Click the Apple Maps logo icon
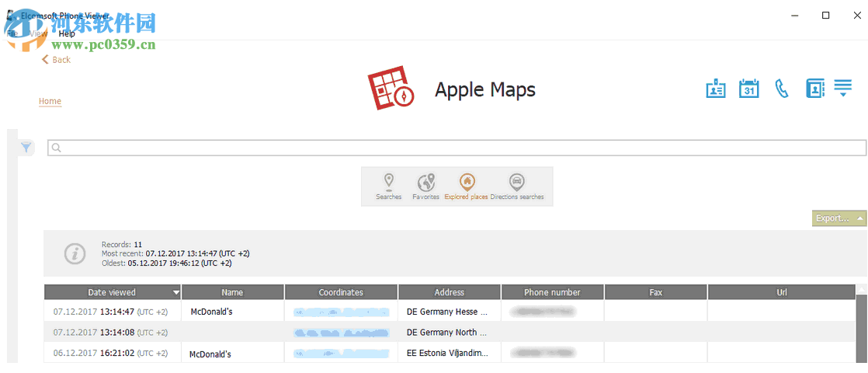 click(391, 88)
